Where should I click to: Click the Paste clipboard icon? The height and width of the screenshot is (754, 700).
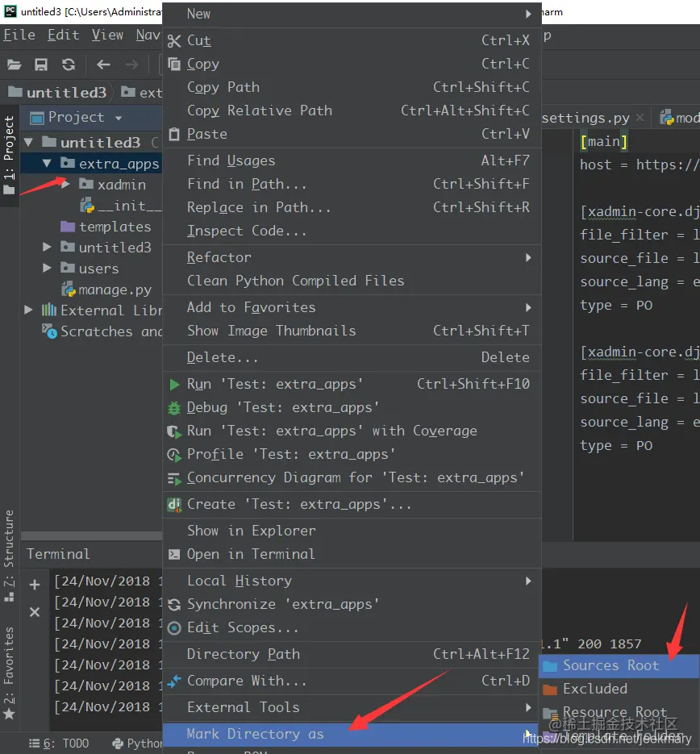tap(174, 134)
